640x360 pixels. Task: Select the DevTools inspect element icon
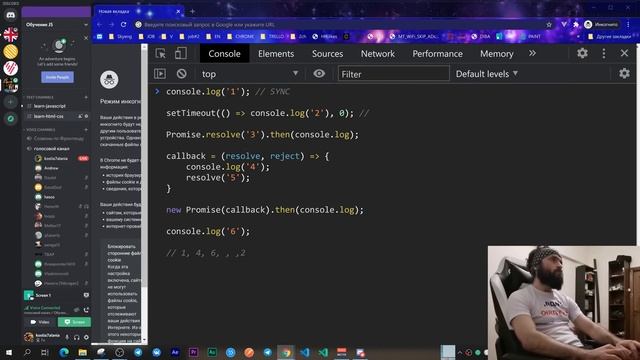click(161, 53)
